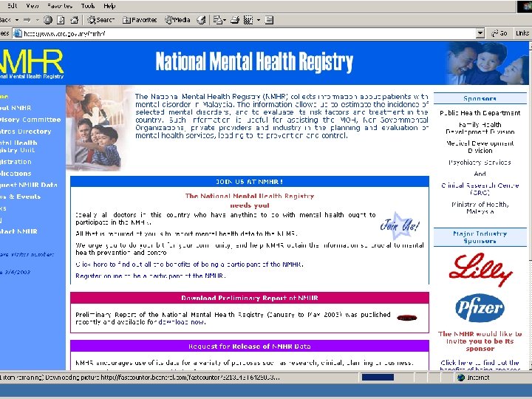Click the Sponsors heading in the right column

480,99
